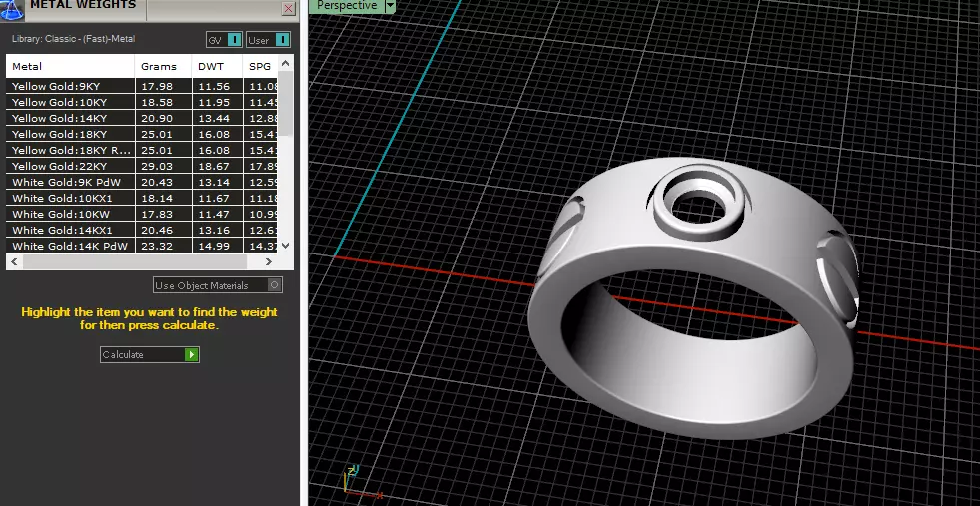Select the White Gold:9K PdW row
980x506 pixels.
141,182
